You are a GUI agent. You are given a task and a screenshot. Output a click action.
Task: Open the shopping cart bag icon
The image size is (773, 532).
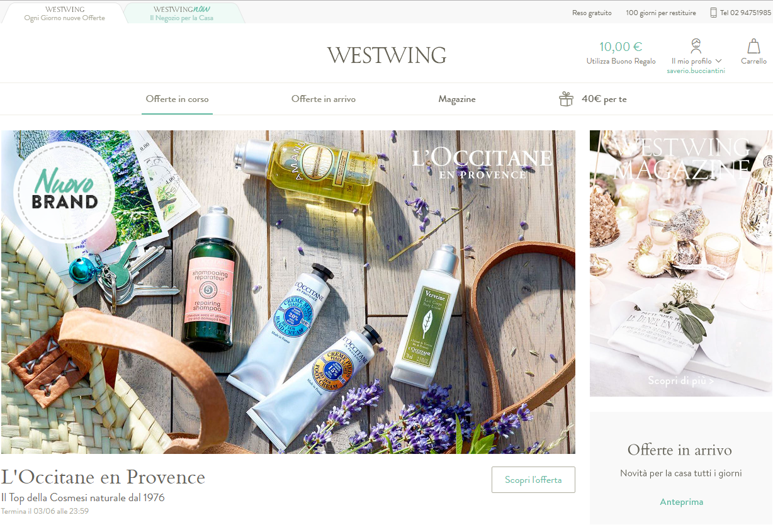[x=753, y=47]
